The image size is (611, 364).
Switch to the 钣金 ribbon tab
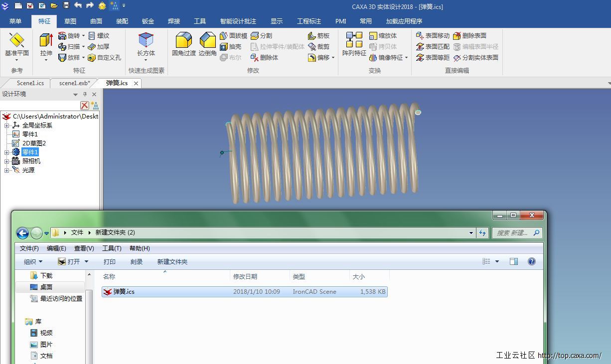click(x=148, y=21)
